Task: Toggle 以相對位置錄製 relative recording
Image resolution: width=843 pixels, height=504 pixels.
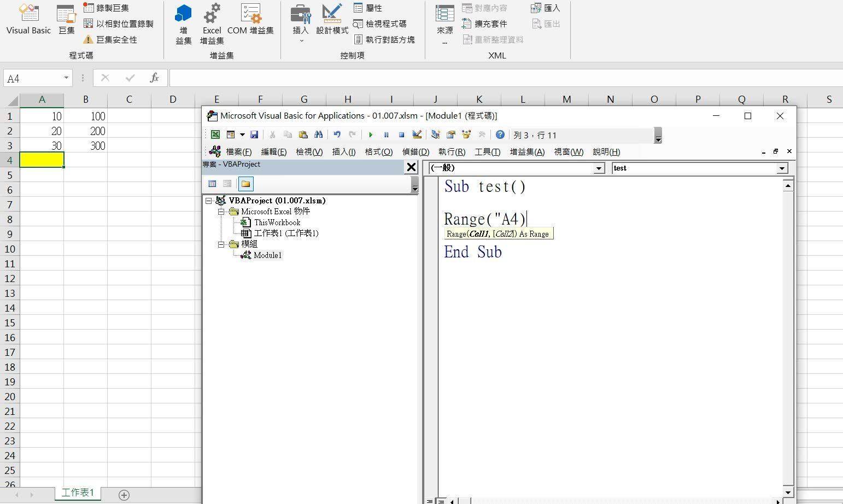Action: (x=119, y=24)
